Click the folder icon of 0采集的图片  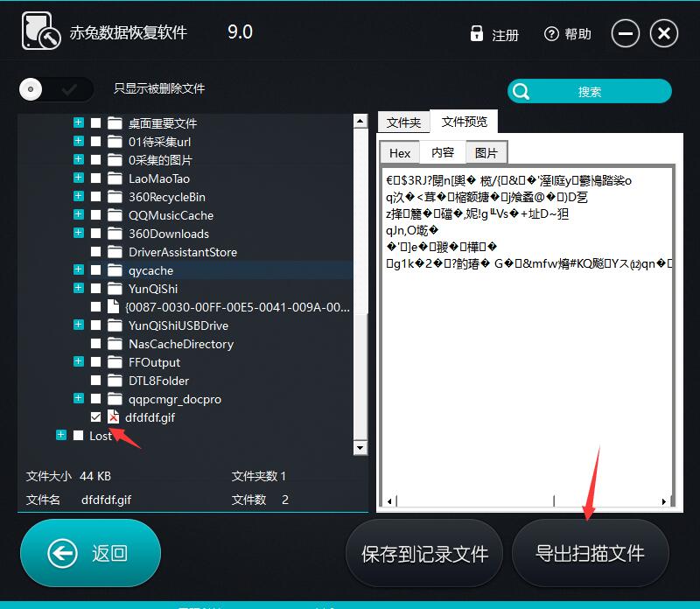pyautogui.click(x=115, y=160)
